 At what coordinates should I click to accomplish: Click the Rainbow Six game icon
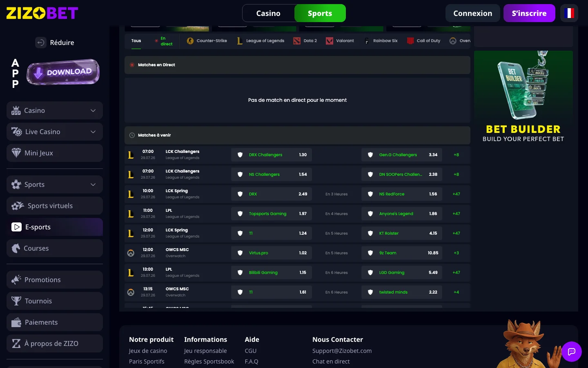(367, 41)
